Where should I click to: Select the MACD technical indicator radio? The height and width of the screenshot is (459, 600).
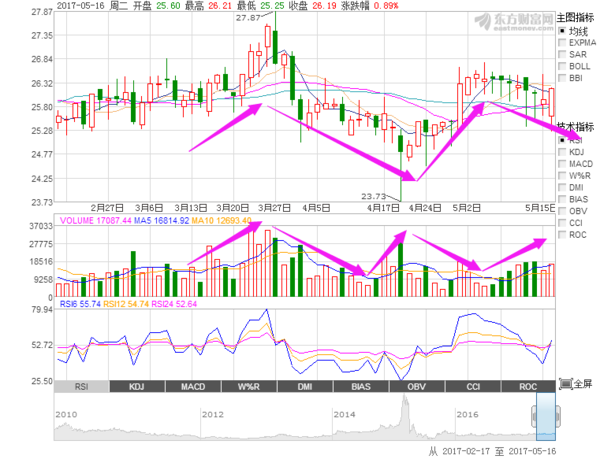click(562, 164)
